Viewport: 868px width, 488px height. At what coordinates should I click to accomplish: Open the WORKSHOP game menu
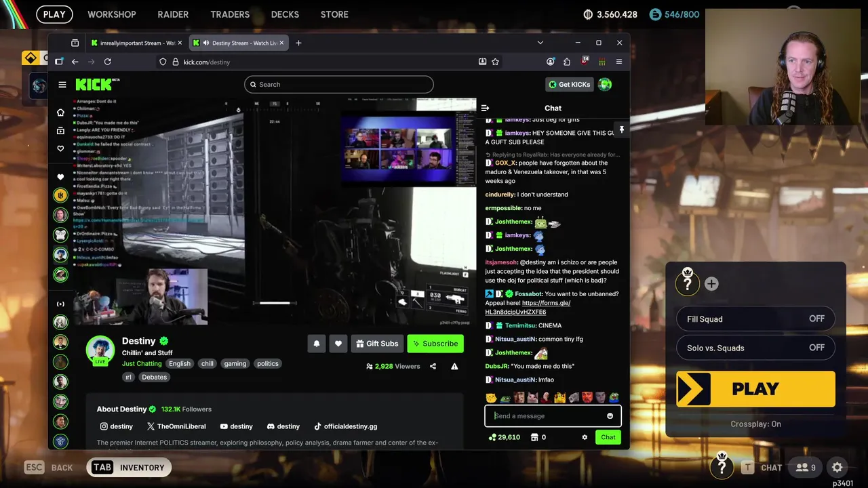coord(111,14)
